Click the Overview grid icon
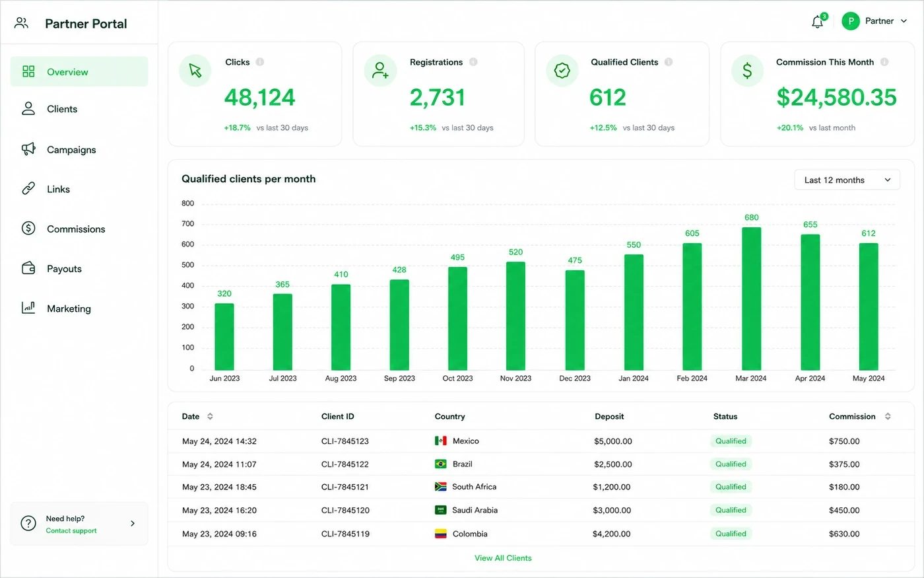 click(x=28, y=71)
